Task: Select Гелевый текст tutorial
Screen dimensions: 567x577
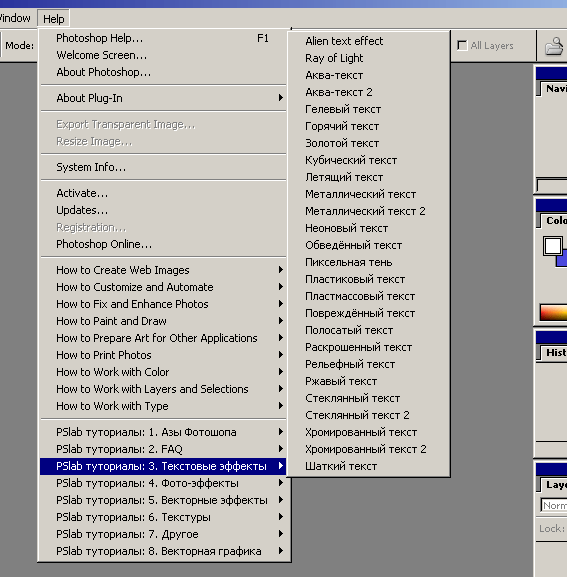Action: point(369,109)
